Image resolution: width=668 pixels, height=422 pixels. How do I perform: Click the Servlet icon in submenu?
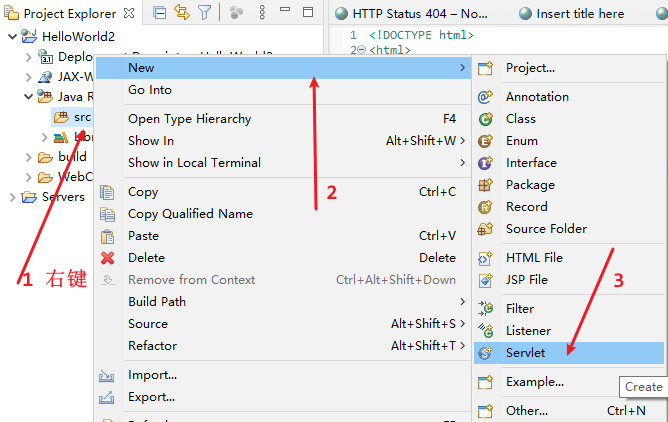[x=485, y=353]
